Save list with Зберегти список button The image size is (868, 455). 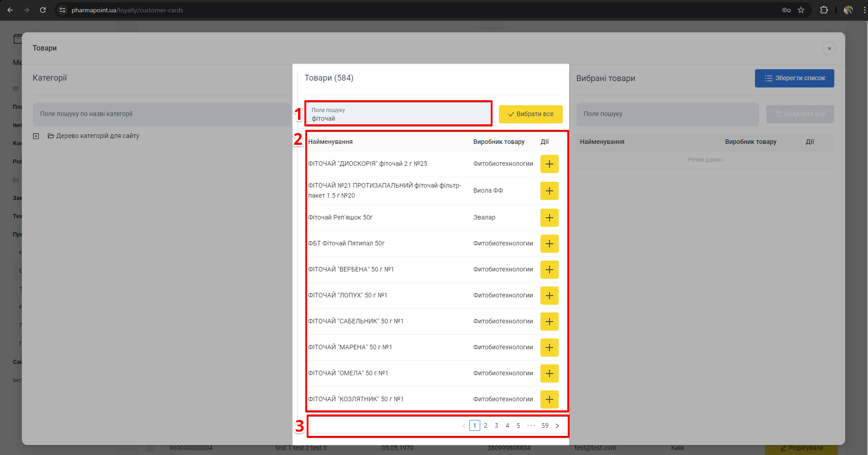pyautogui.click(x=794, y=78)
